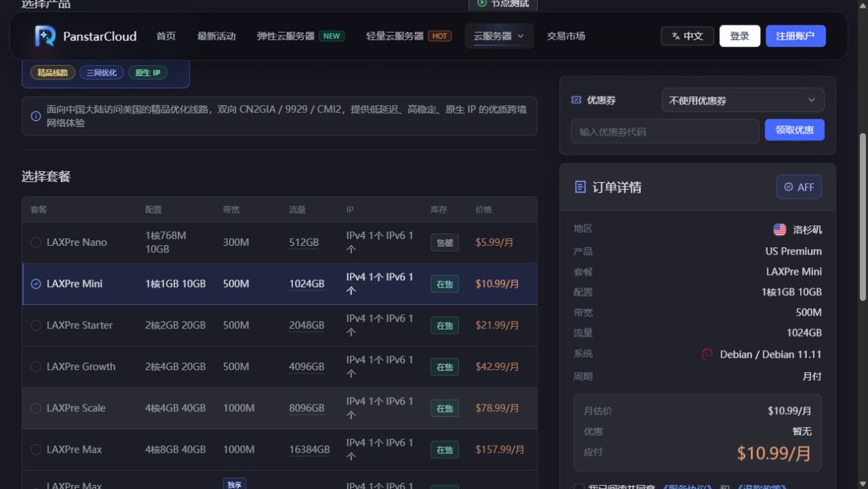Click the PanstarCloud logo icon
The width and height of the screenshot is (868, 489).
[45, 36]
